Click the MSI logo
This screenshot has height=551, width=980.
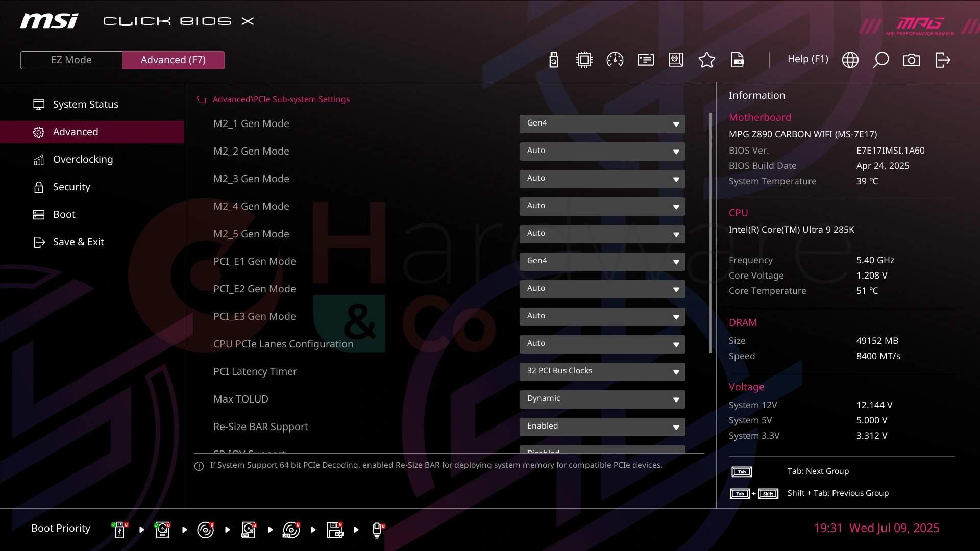[49, 21]
